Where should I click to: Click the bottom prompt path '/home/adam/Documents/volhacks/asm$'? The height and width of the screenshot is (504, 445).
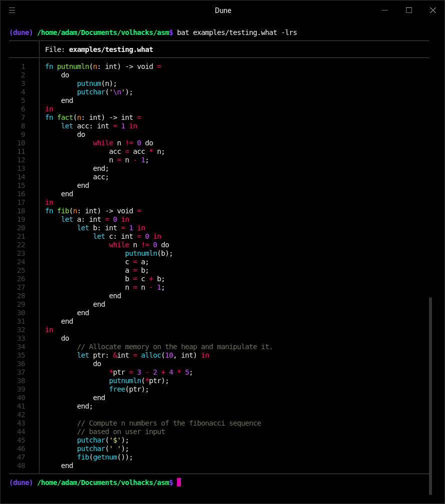click(x=105, y=483)
